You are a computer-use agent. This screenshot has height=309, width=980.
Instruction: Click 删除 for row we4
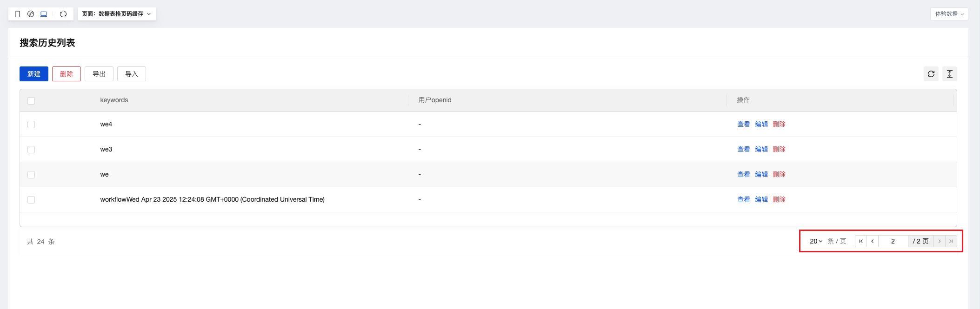779,124
